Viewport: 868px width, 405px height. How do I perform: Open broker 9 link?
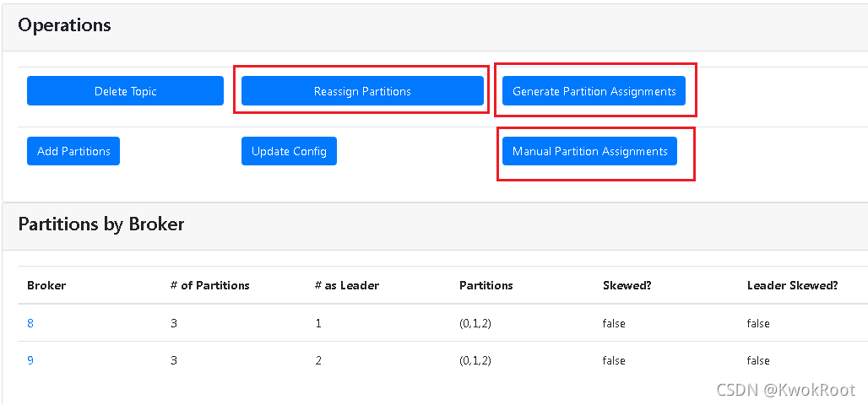(30, 360)
